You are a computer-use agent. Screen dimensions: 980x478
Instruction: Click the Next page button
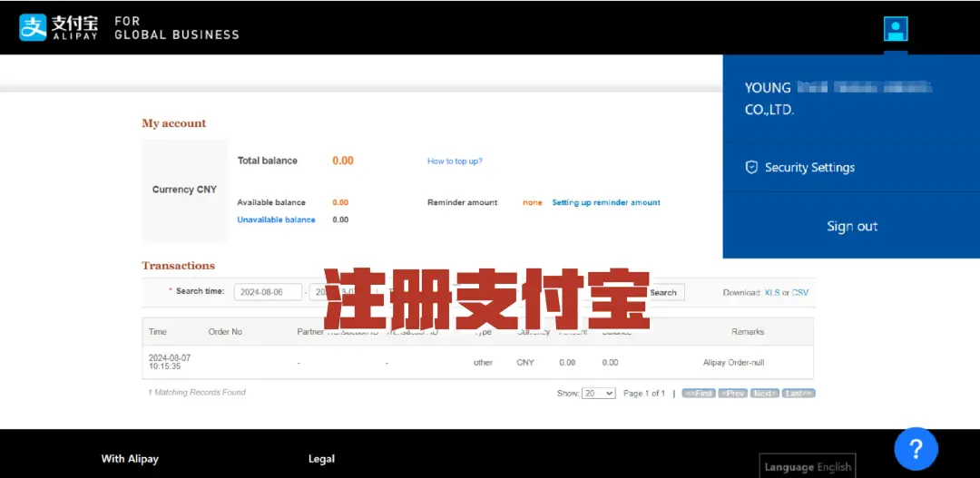click(x=765, y=394)
